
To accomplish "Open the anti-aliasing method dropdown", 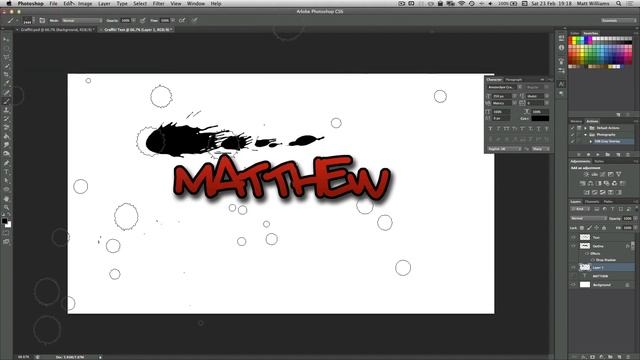I will [540, 149].
